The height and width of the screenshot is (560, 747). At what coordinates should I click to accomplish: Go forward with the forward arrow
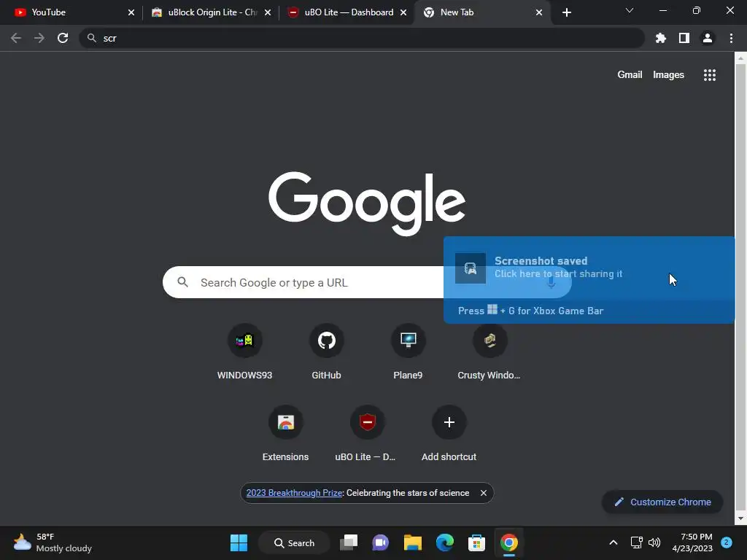click(x=39, y=38)
